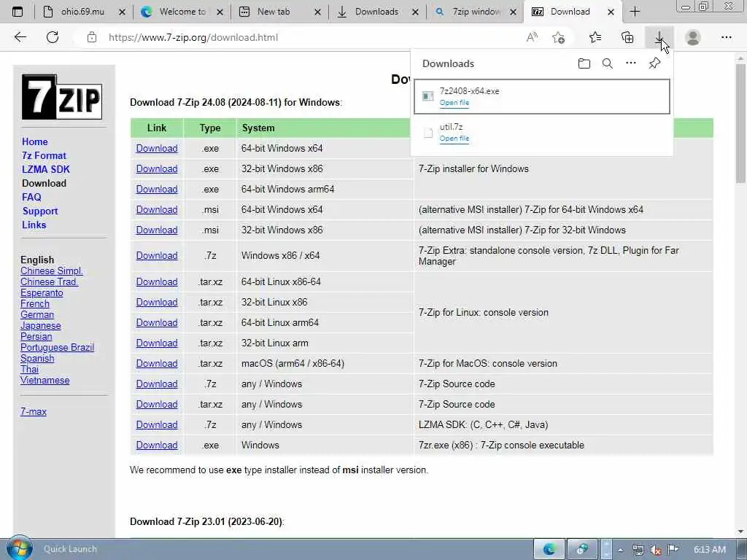Open the 7z Format sidebar link
This screenshot has width=747, height=560.
44,155
